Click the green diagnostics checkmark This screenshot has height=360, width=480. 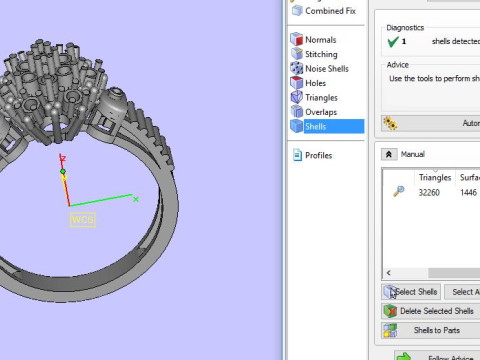(x=393, y=42)
